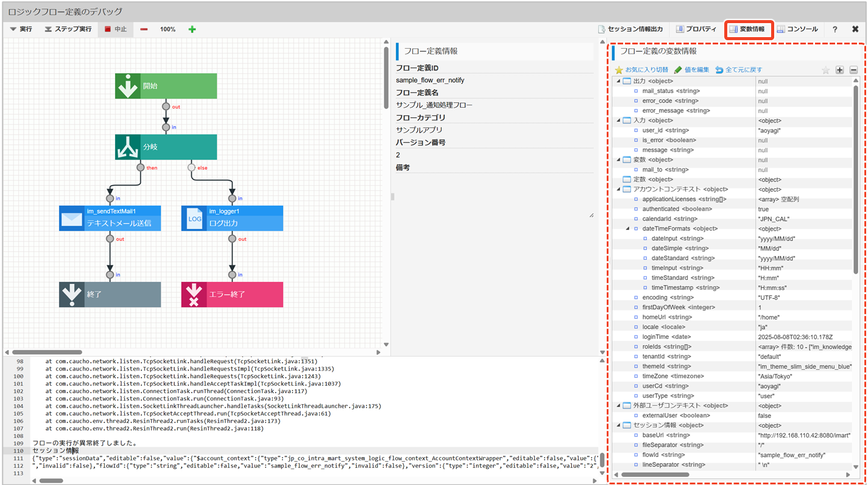Click the 備考 remarks text area
The image size is (868, 485).
coord(493,195)
